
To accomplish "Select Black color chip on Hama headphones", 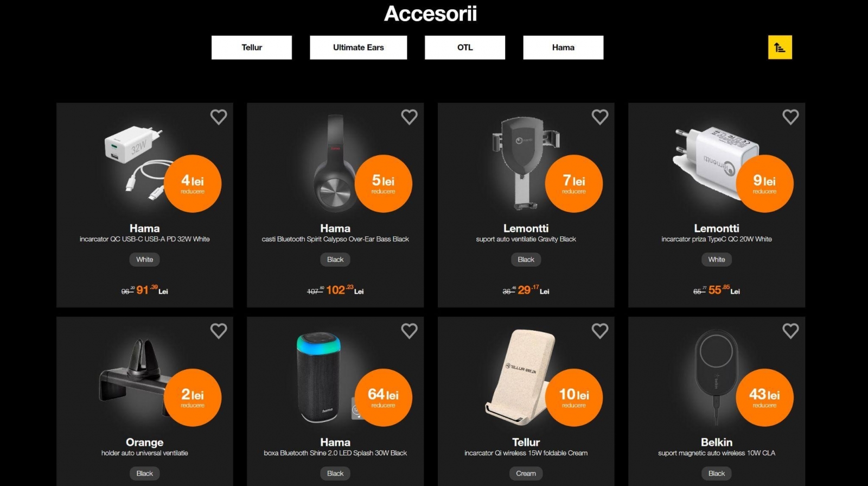I will click(x=335, y=260).
